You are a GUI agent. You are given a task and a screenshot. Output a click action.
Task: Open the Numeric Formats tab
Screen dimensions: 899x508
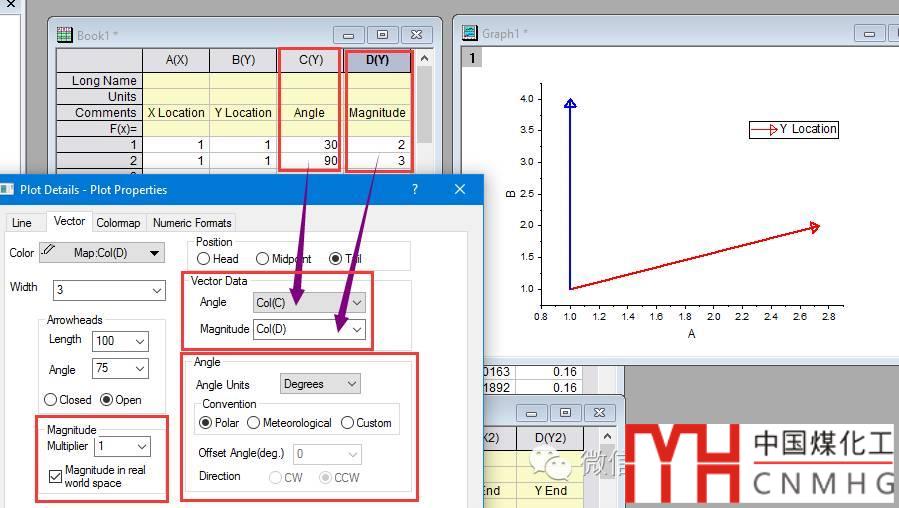pos(192,223)
